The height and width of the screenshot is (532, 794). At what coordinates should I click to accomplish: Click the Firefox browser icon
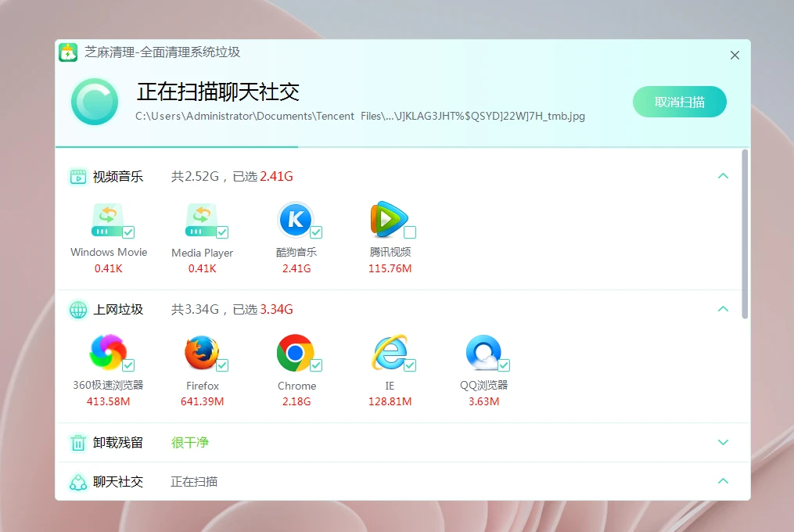tap(201, 353)
